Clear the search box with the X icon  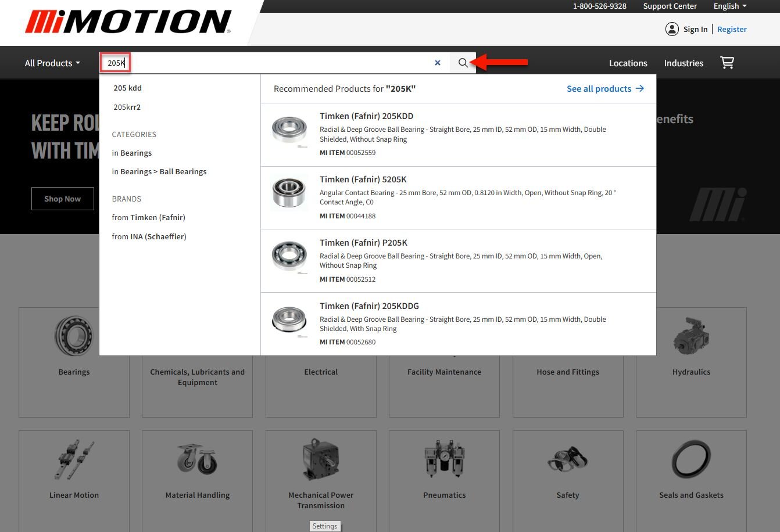[438, 63]
